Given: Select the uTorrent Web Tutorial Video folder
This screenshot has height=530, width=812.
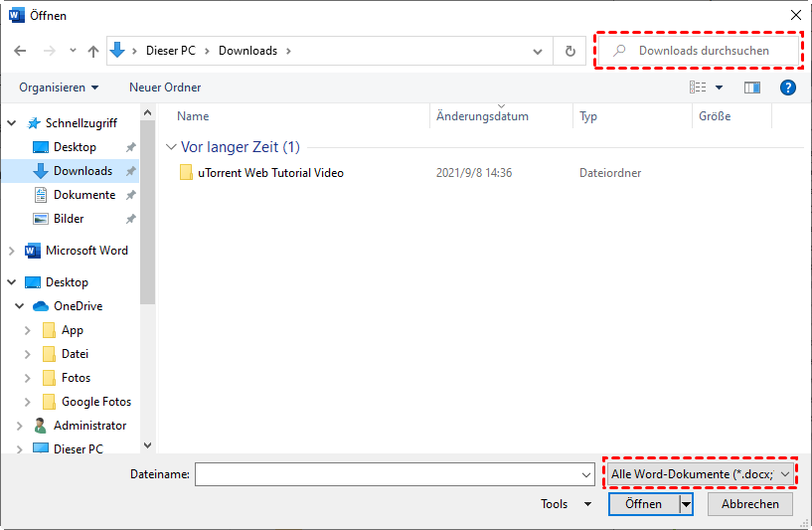Looking at the screenshot, I should coord(270,173).
